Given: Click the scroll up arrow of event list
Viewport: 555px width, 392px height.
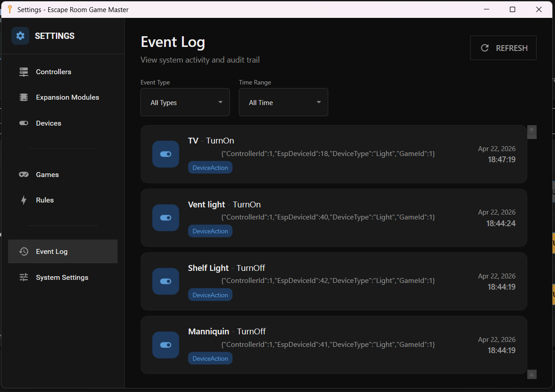Looking at the screenshot, I should pos(532,131).
